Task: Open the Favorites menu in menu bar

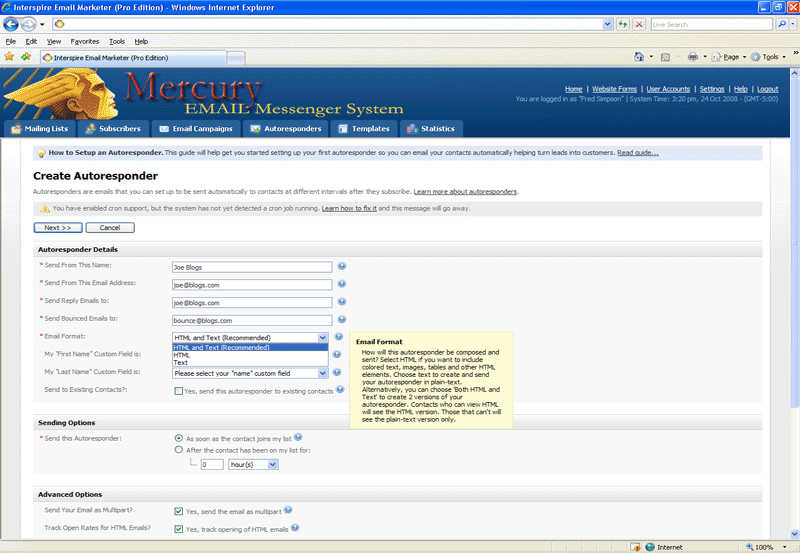Action: tap(85, 41)
